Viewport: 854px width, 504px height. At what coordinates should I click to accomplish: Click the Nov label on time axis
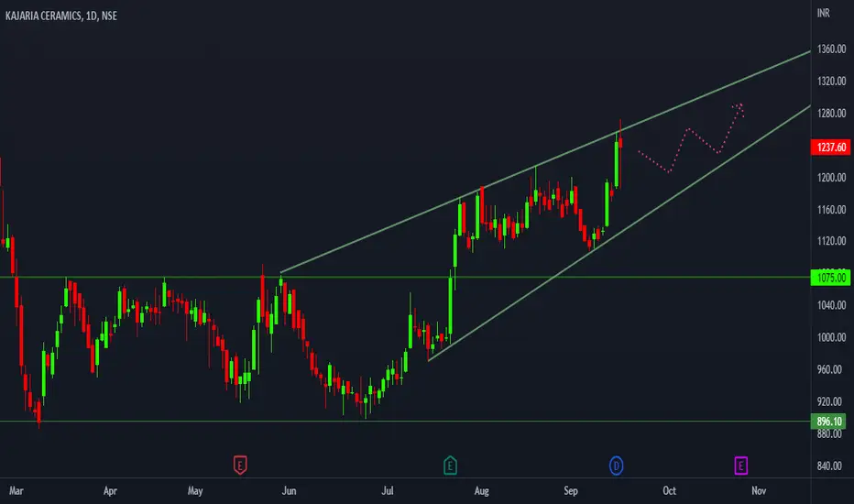[759, 491]
